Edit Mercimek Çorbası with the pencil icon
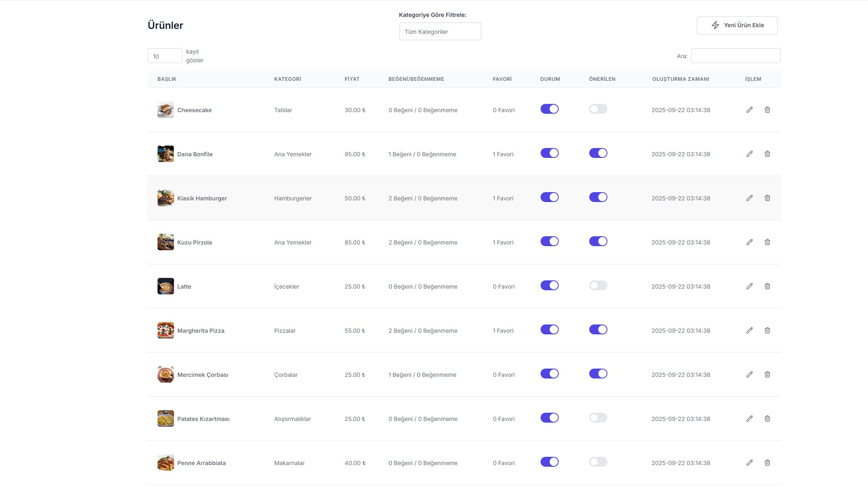This screenshot has width=868, height=496. (x=749, y=374)
